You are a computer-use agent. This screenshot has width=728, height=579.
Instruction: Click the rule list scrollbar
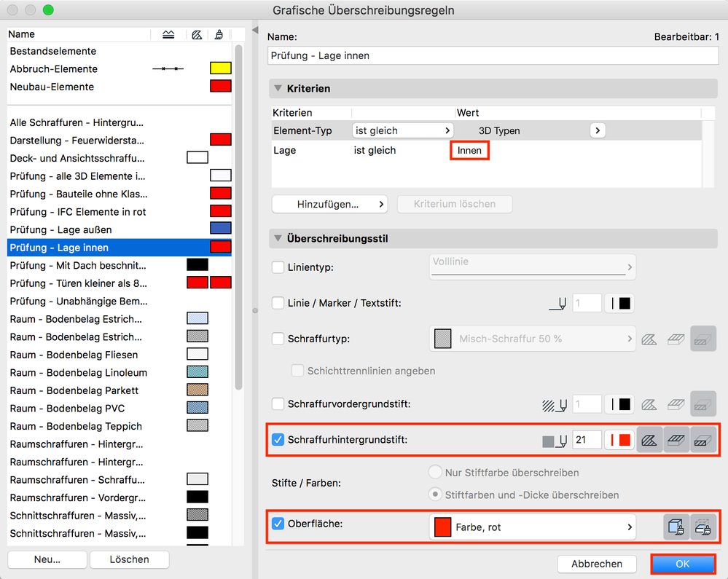click(238, 217)
